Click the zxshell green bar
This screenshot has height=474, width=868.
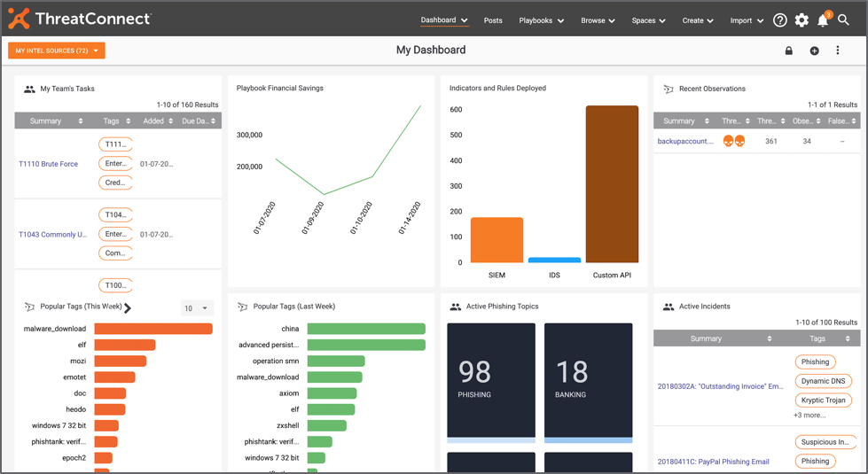pos(327,425)
